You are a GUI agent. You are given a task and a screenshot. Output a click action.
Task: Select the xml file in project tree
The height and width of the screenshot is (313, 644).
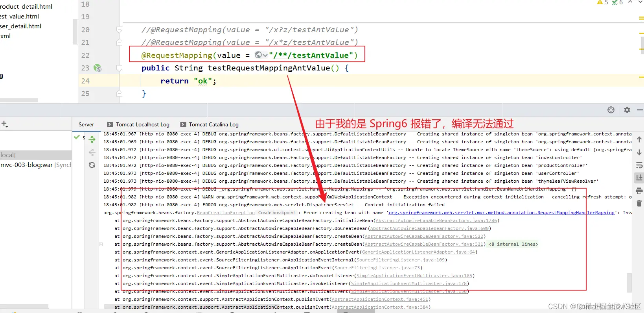pos(6,36)
